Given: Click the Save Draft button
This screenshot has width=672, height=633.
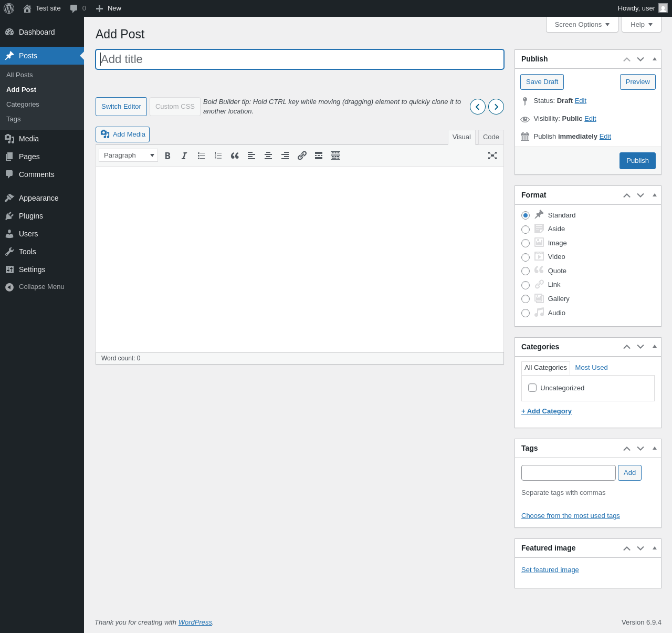Looking at the screenshot, I should tap(542, 82).
